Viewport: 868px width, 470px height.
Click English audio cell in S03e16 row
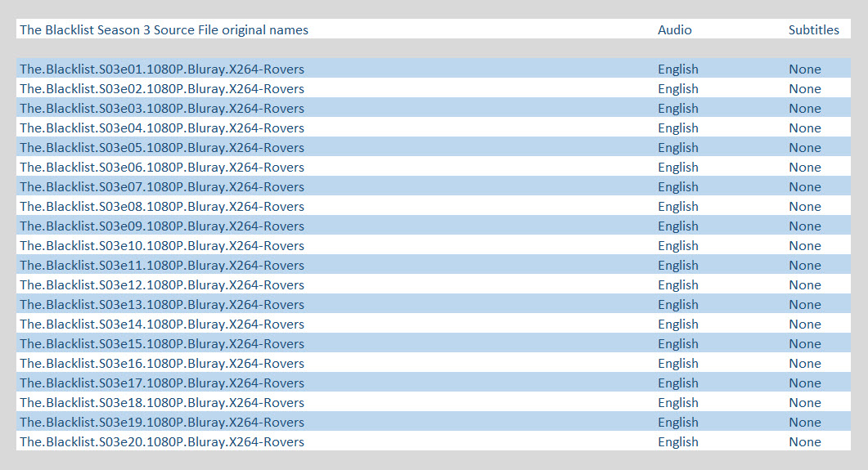(678, 364)
